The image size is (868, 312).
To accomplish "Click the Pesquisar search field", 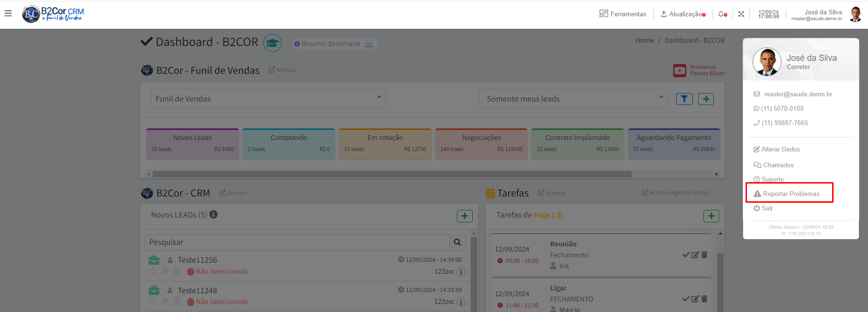I will (297, 243).
